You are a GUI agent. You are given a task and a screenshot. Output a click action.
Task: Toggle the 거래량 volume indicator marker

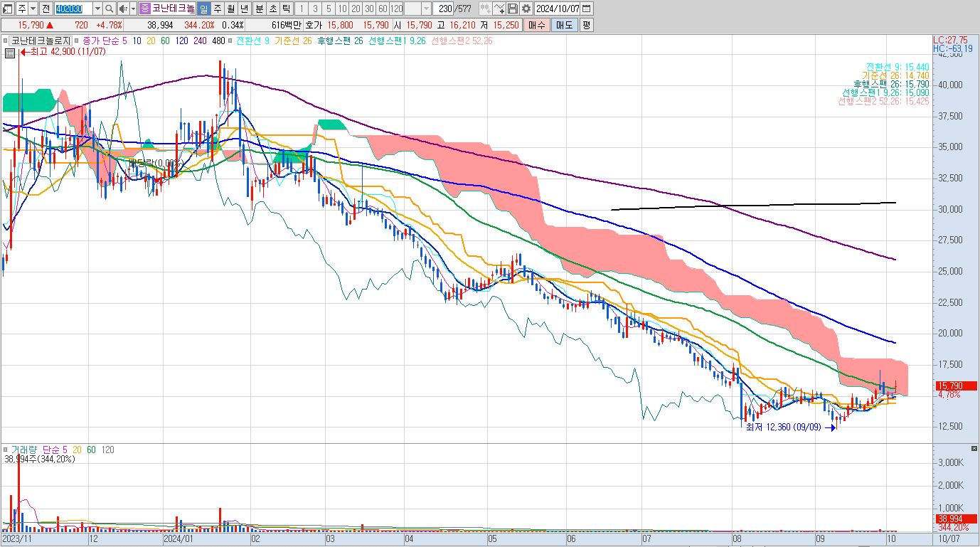tap(6, 450)
